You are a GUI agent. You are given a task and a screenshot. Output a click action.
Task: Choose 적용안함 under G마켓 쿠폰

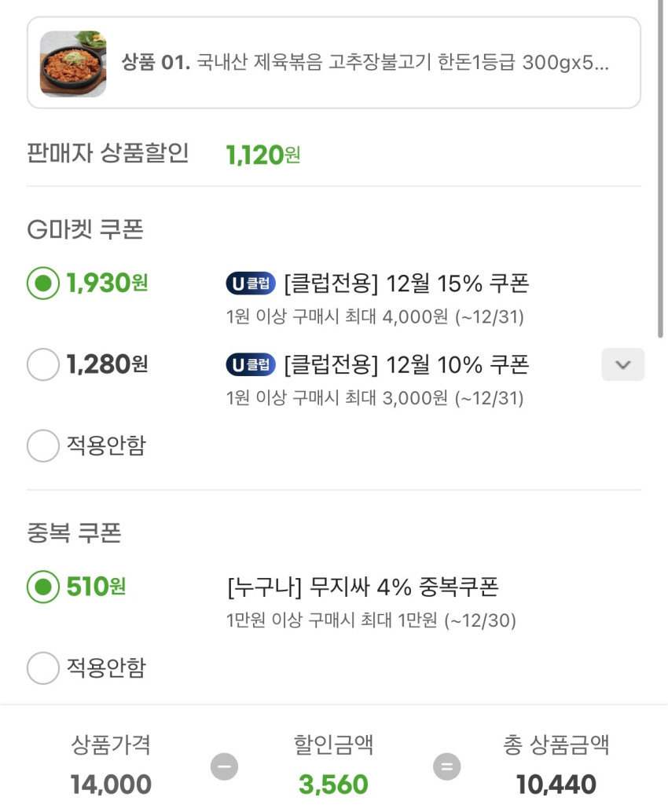(43, 446)
